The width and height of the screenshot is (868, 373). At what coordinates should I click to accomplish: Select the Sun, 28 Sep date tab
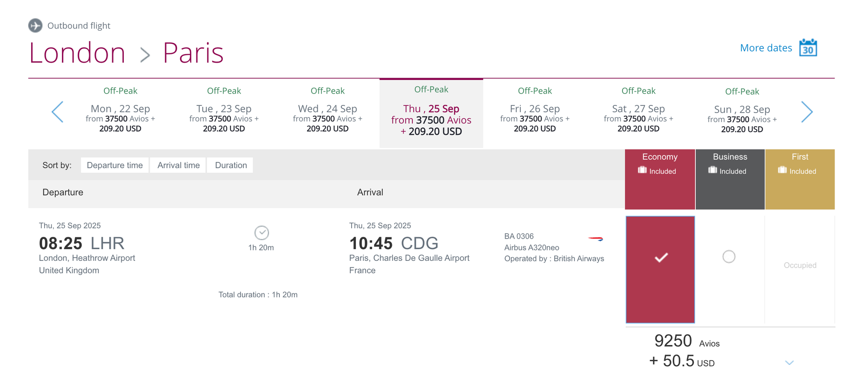742,109
